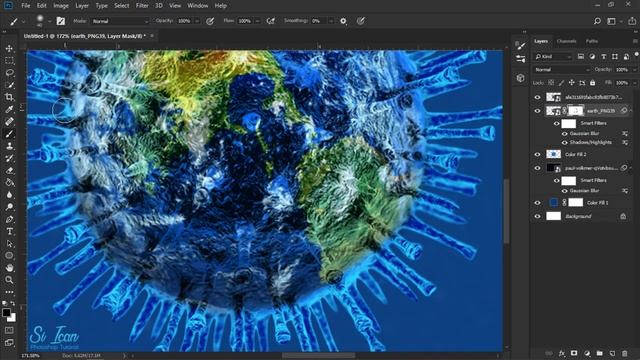Select the Move tool
Viewport: 640px width, 360px height.
click(x=9, y=48)
